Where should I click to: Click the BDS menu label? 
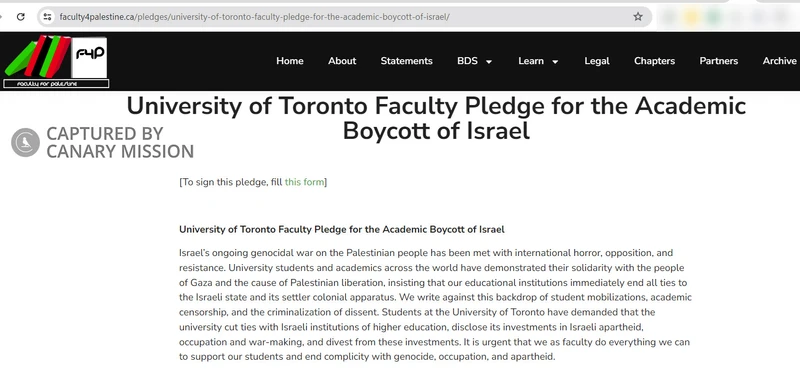[x=467, y=61]
